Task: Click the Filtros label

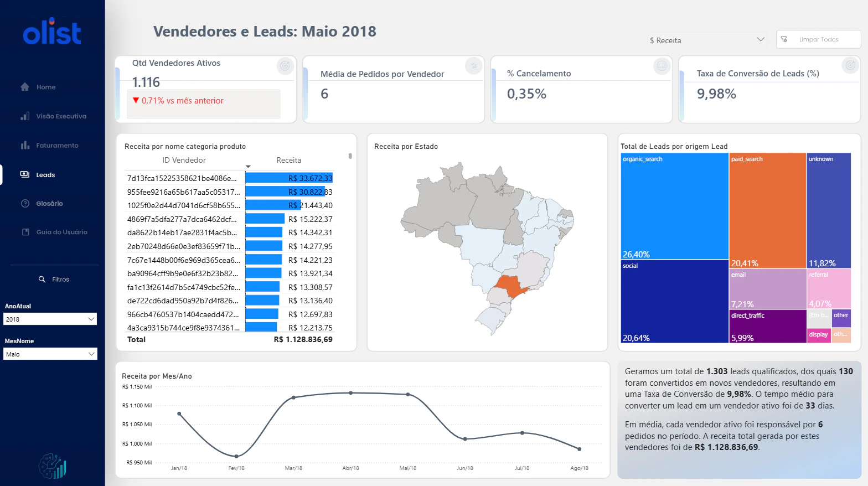Action: 60,280
